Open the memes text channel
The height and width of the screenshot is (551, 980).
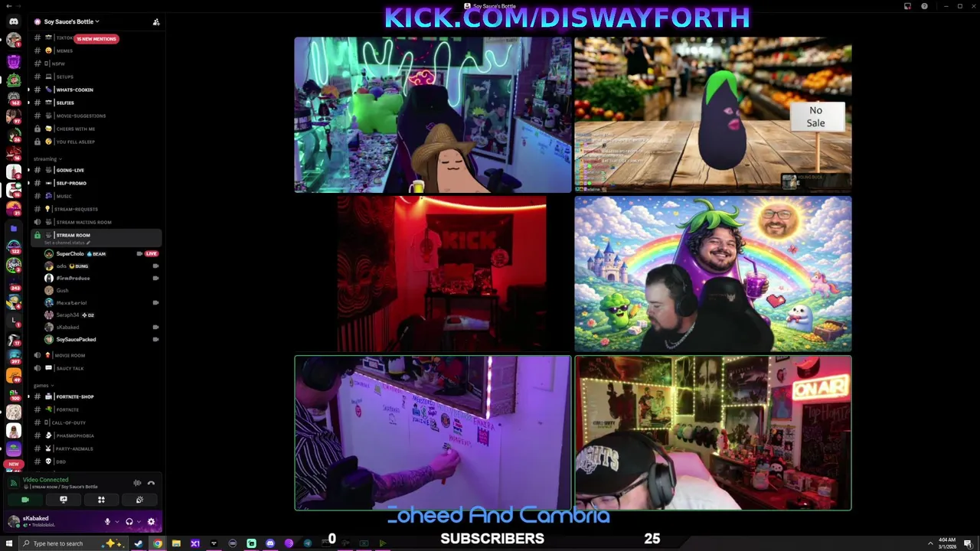[96, 51]
